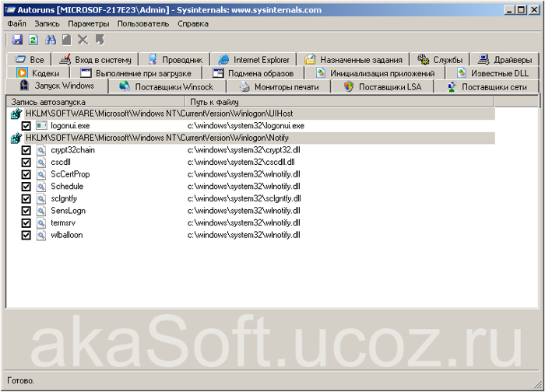This screenshot has height=392, width=545.
Task: Open the Internet Explorer tab
Action: [x=254, y=60]
